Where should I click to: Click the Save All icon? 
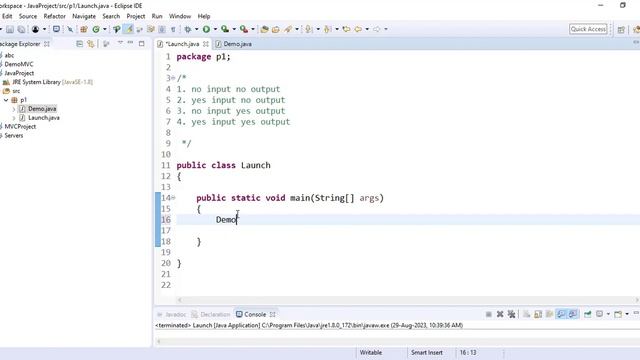tap(21, 29)
